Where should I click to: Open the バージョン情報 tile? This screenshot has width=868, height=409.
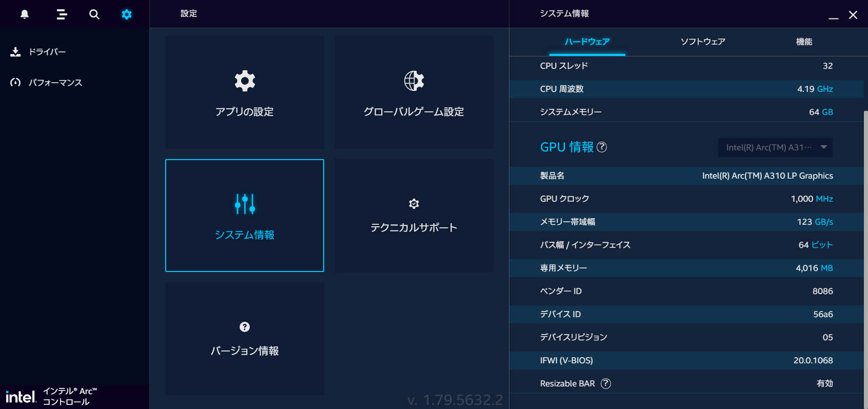coord(245,339)
